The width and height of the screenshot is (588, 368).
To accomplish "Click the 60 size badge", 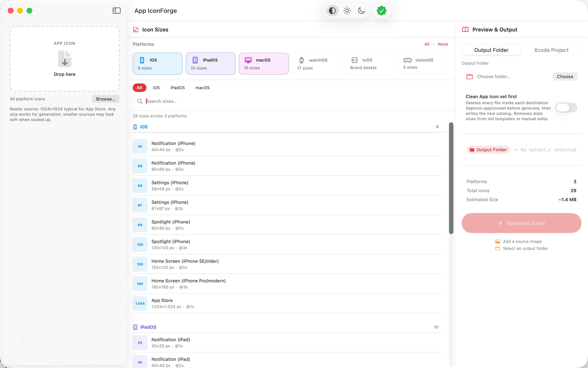I will (140, 166).
